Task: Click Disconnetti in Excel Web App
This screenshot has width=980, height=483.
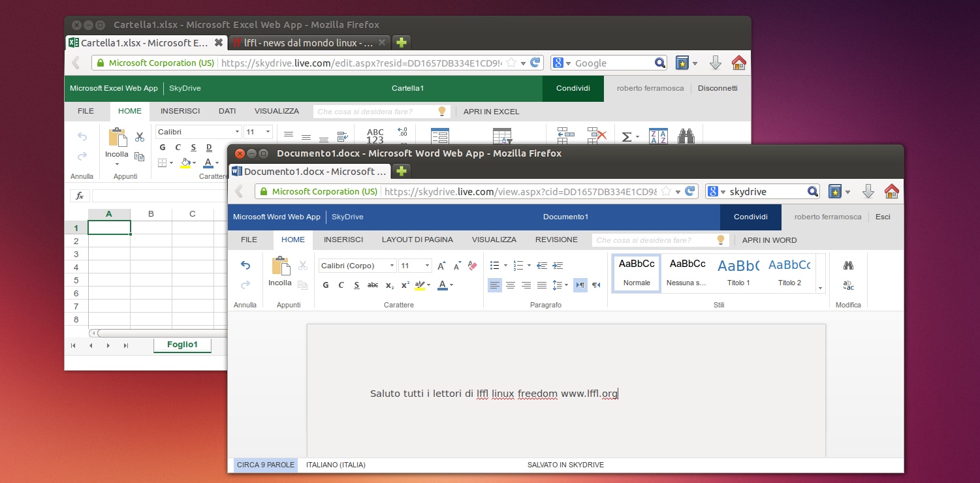Action: click(718, 88)
